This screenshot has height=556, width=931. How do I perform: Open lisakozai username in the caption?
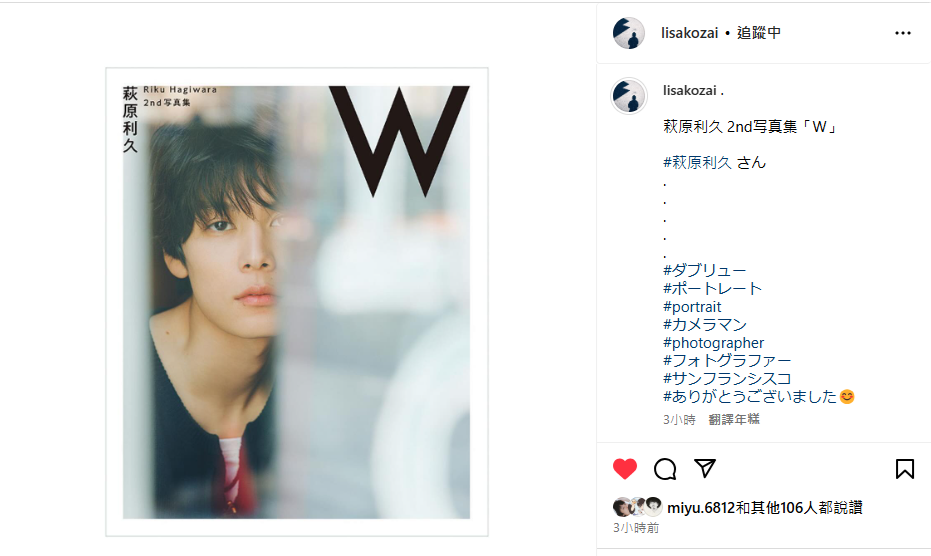pos(689,91)
